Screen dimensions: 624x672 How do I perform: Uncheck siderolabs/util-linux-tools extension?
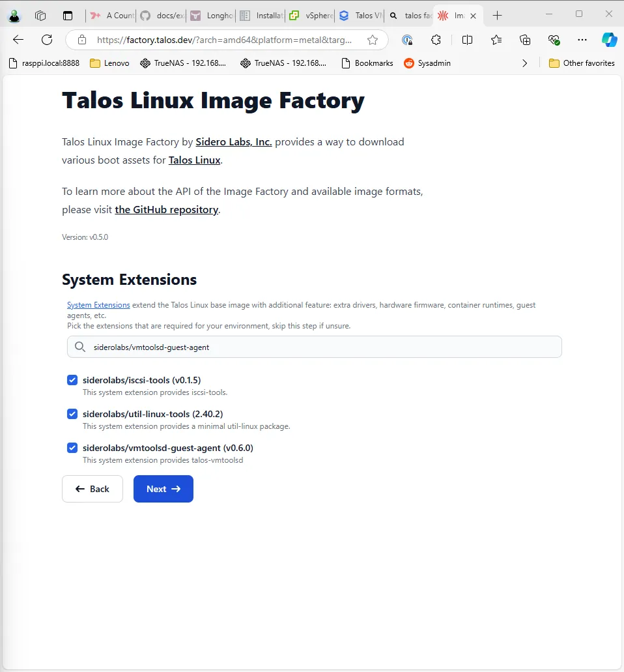coord(73,414)
